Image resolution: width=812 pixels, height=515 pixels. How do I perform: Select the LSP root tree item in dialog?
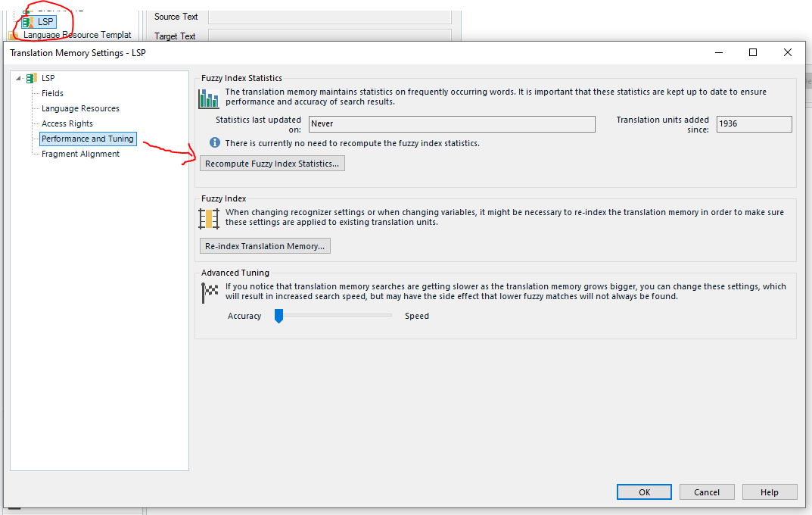click(x=48, y=78)
